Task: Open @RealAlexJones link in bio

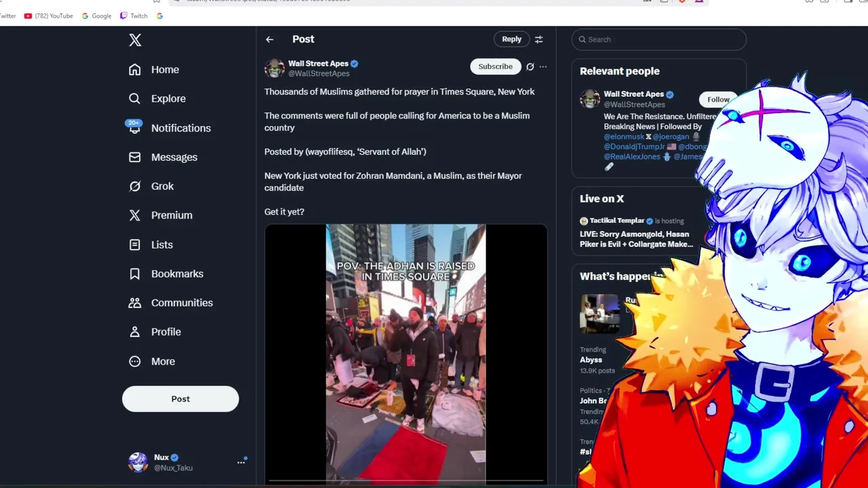Action: coord(632,157)
